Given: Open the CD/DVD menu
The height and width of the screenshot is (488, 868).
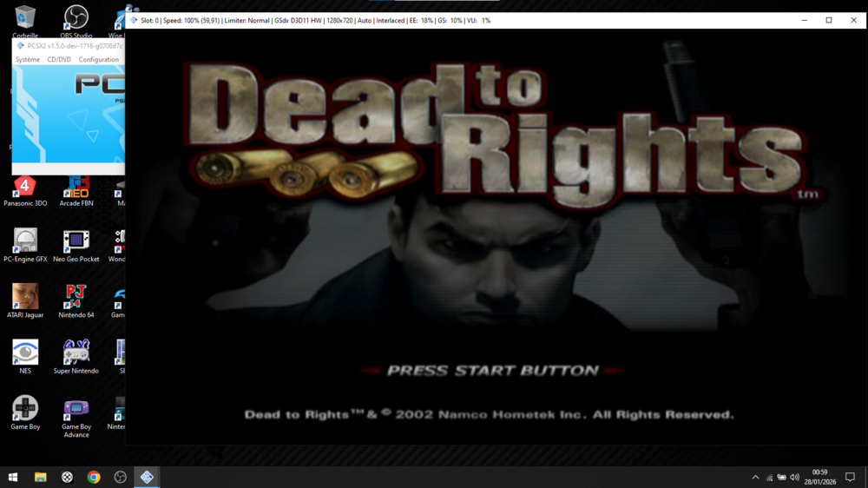Looking at the screenshot, I should [59, 60].
